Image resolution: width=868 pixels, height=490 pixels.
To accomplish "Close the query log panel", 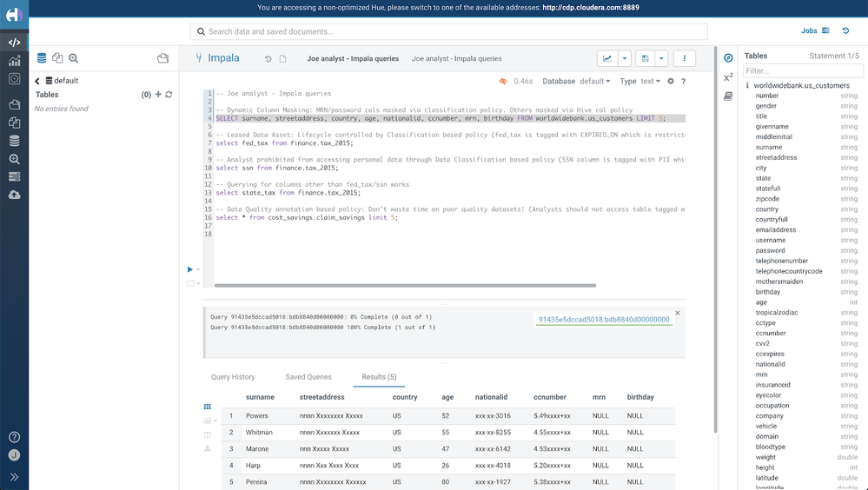I will click(678, 313).
